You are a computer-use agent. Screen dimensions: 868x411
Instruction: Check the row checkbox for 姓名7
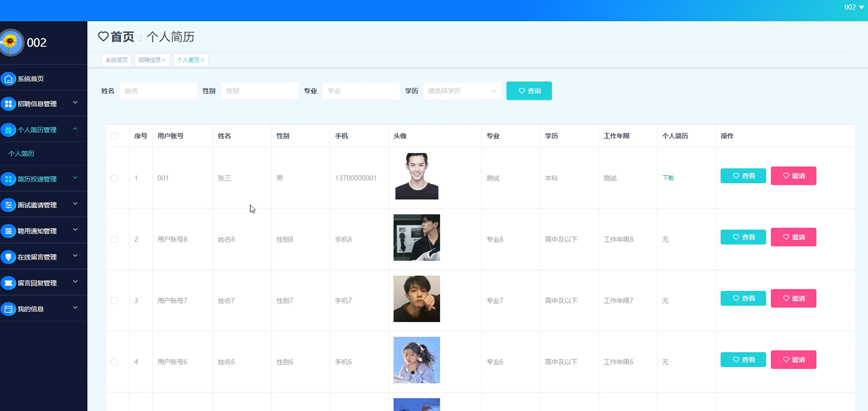click(x=114, y=301)
